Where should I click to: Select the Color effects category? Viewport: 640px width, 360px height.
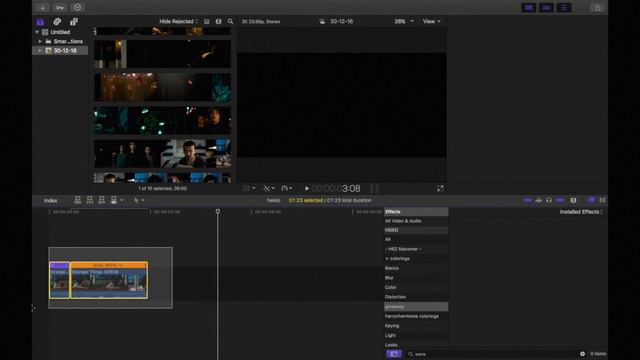tap(416, 287)
